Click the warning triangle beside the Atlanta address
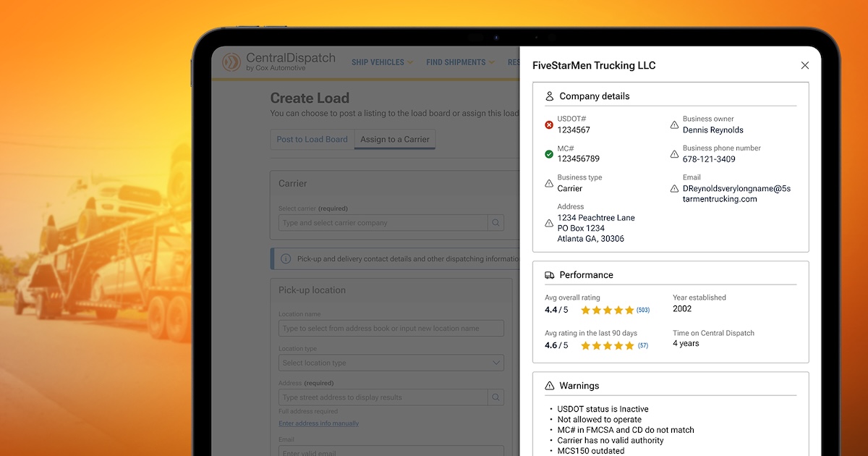This screenshot has width=868, height=456. [x=548, y=224]
